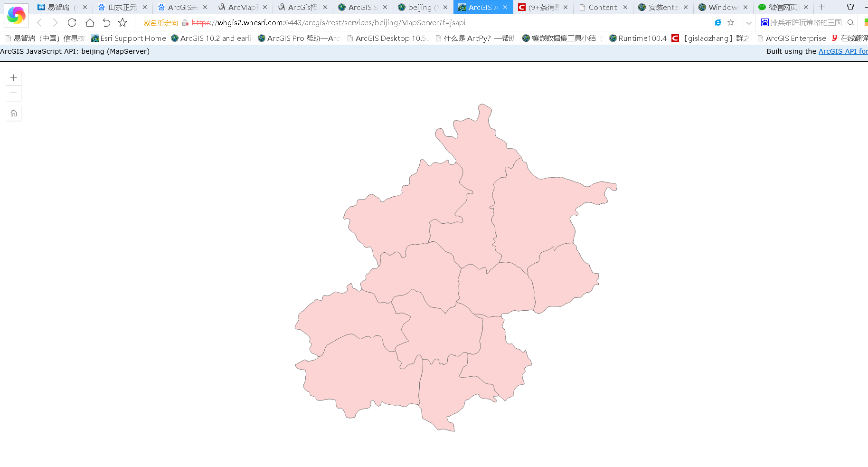Viewport: 868px width, 467px height.
Task: Click the 域名重定向 badge in address bar
Action: 160,22
